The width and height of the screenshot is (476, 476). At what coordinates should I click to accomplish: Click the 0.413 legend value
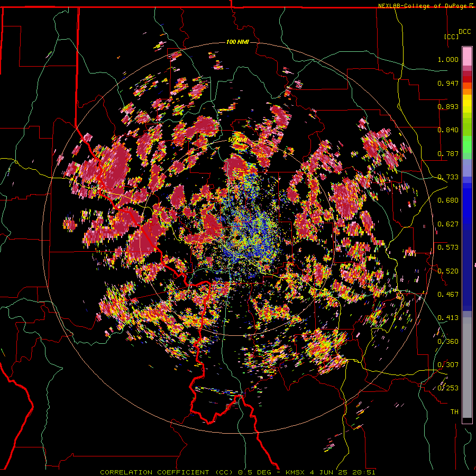[448, 318]
